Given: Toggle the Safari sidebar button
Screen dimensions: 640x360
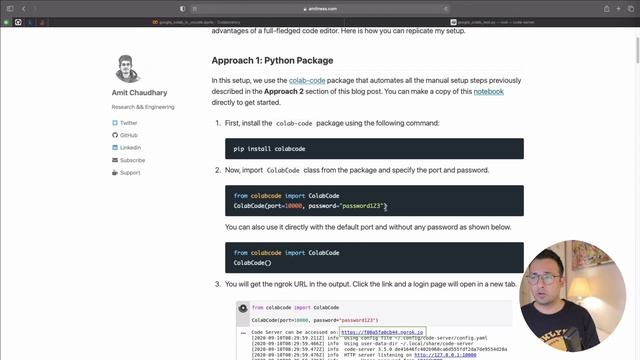Looking at the screenshot, I should 10,9.
